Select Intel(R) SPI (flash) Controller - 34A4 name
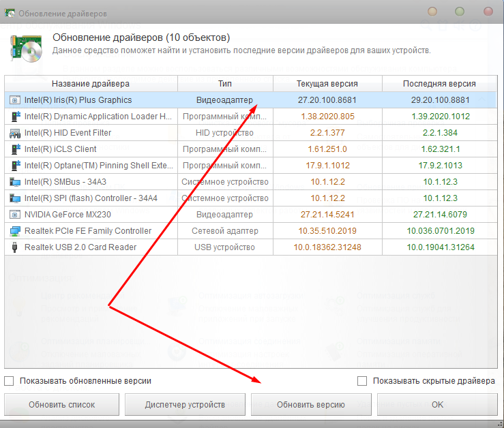This screenshot has height=428, width=504. point(91,198)
